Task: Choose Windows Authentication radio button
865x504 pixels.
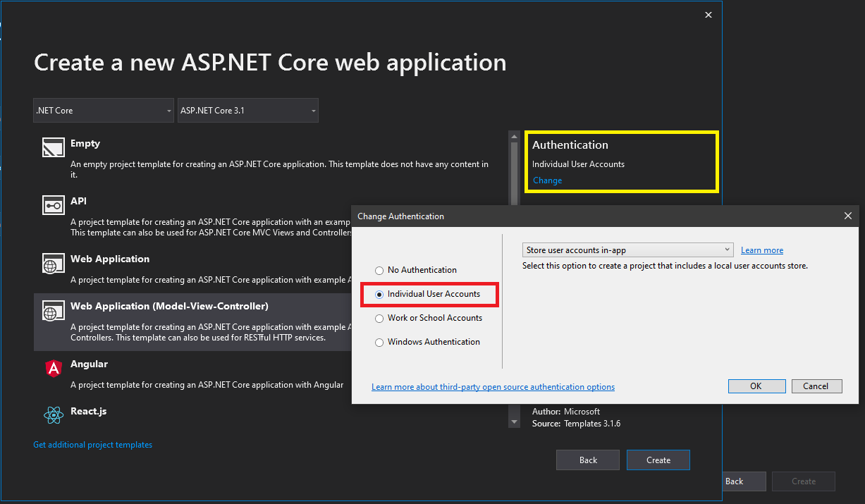Action: (379, 342)
